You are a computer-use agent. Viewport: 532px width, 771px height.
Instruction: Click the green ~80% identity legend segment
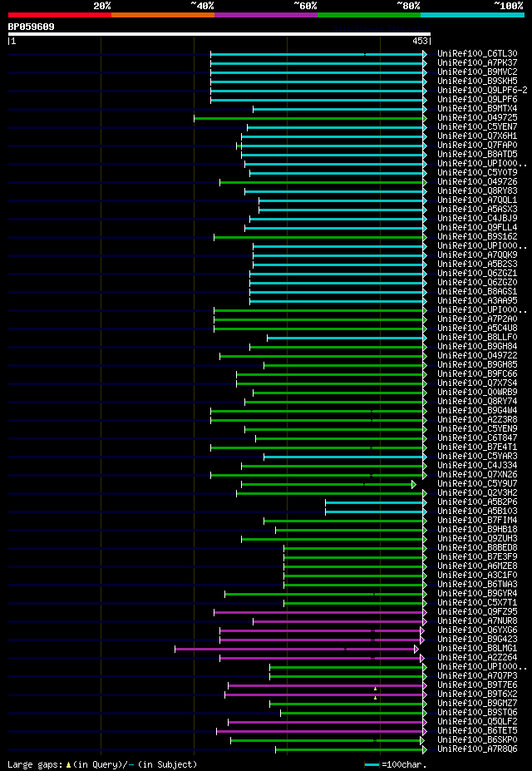369,15
